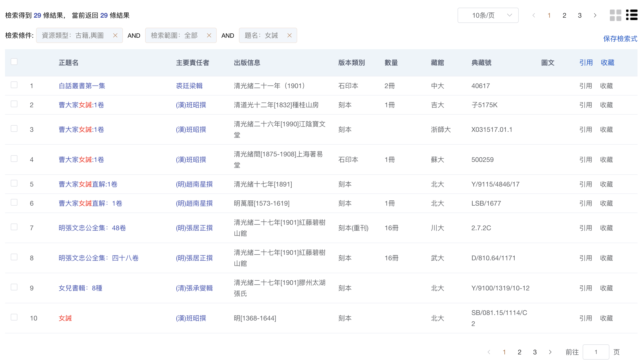Click the 收藏 column header
This screenshot has height=363, width=644.
click(x=607, y=63)
